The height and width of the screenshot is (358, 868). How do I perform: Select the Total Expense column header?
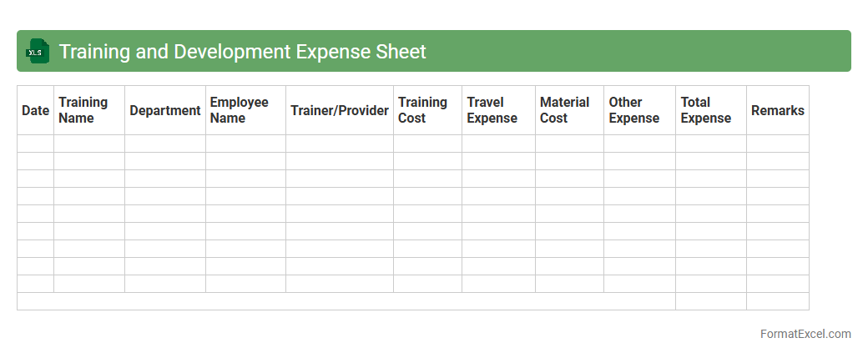[710, 110]
